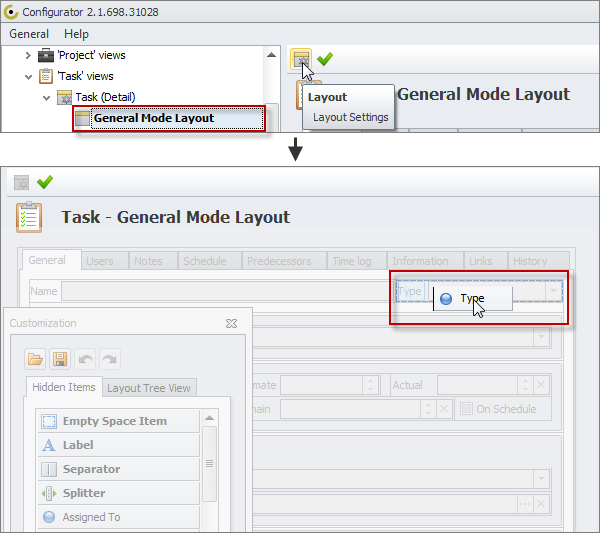Switch to the Layout Tree View tab
This screenshot has height=533, width=600.
coord(148,388)
